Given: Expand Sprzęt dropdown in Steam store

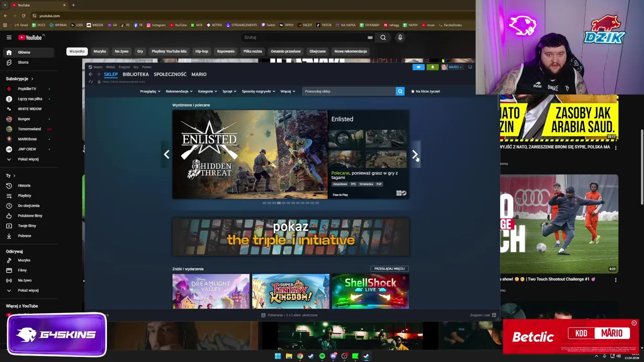Looking at the screenshot, I should (229, 92).
